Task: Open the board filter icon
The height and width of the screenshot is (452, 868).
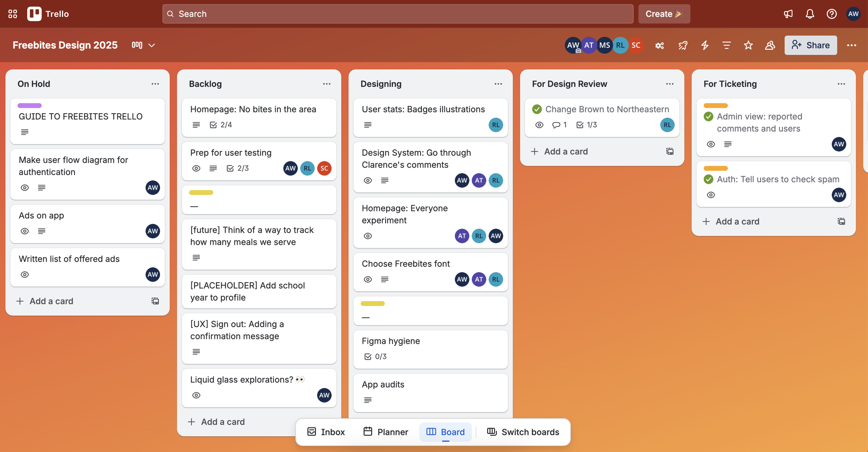Action: coord(726,45)
